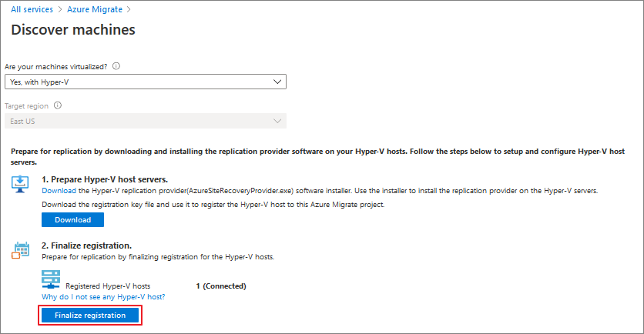Click the inline Download link for replication provider
Viewport: 644px width, 334px height.
tap(59, 191)
